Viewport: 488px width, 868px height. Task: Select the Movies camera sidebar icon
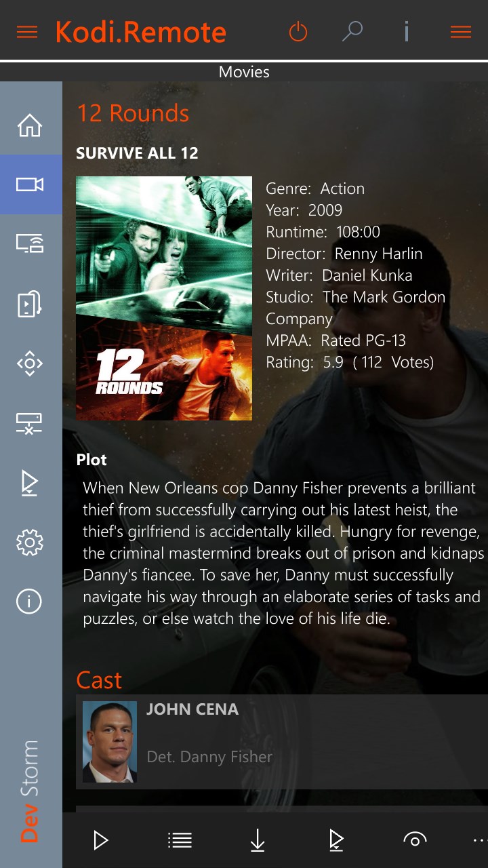tap(30, 184)
